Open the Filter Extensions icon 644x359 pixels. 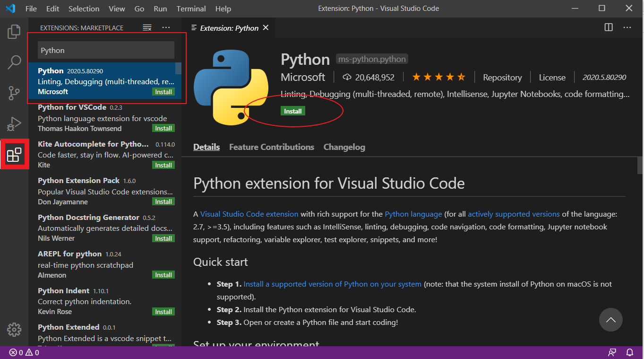[146, 27]
